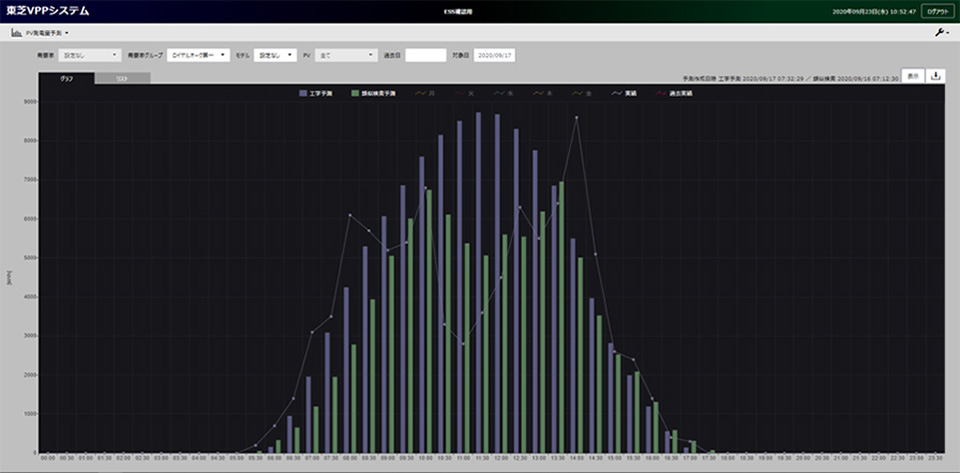
Task: Click the 表示 button
Action: coord(913,76)
